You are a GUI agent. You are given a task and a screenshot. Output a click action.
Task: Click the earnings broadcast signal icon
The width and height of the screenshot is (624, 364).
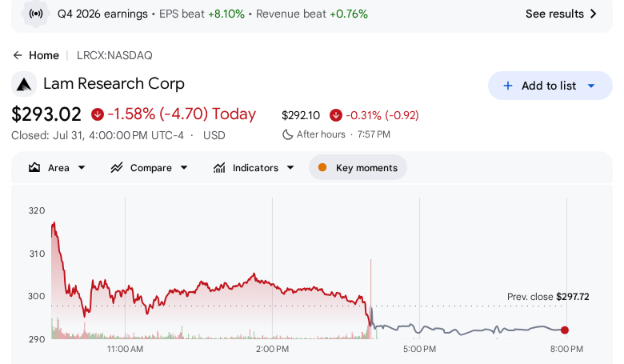pyautogui.click(x=36, y=14)
